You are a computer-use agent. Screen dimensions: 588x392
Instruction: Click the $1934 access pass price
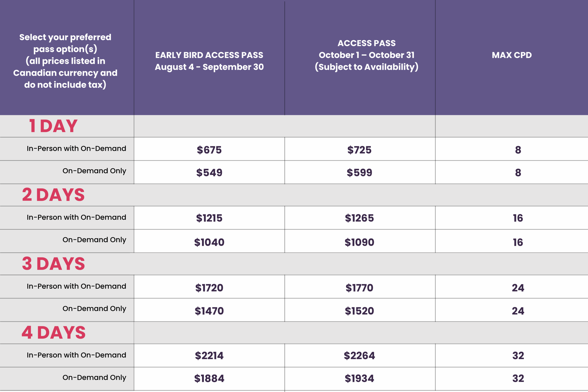click(359, 378)
